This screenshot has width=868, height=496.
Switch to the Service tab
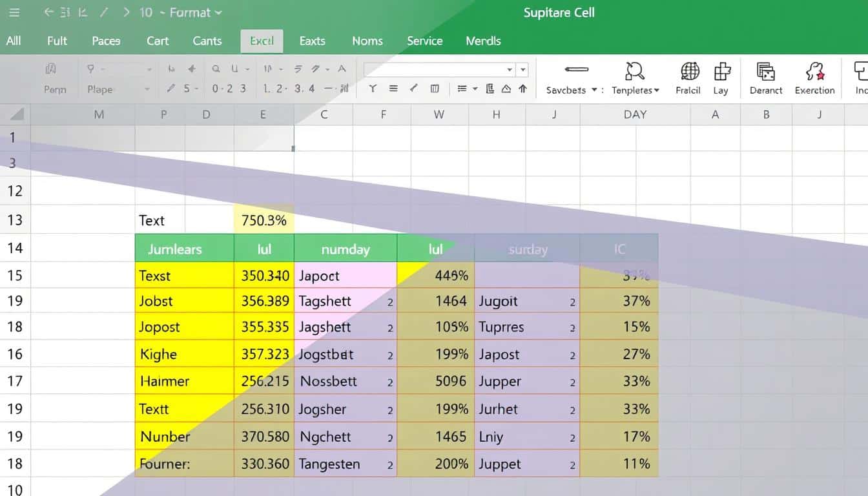click(x=424, y=41)
